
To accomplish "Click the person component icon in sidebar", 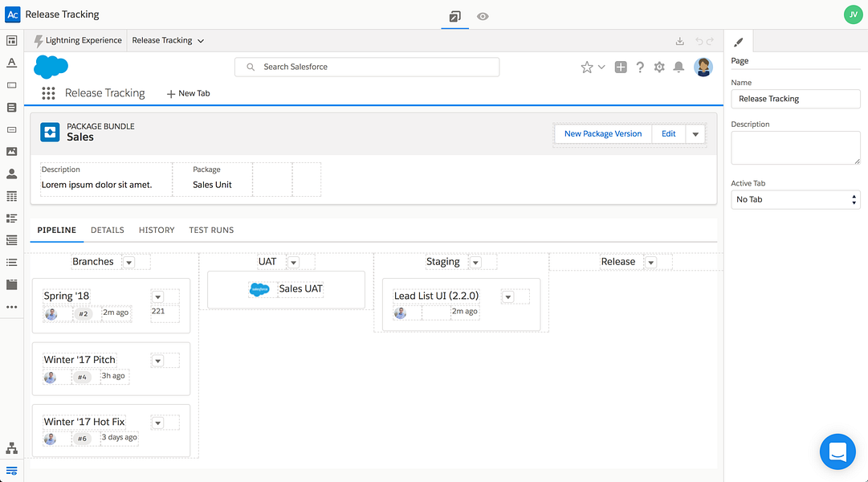I will (11, 174).
